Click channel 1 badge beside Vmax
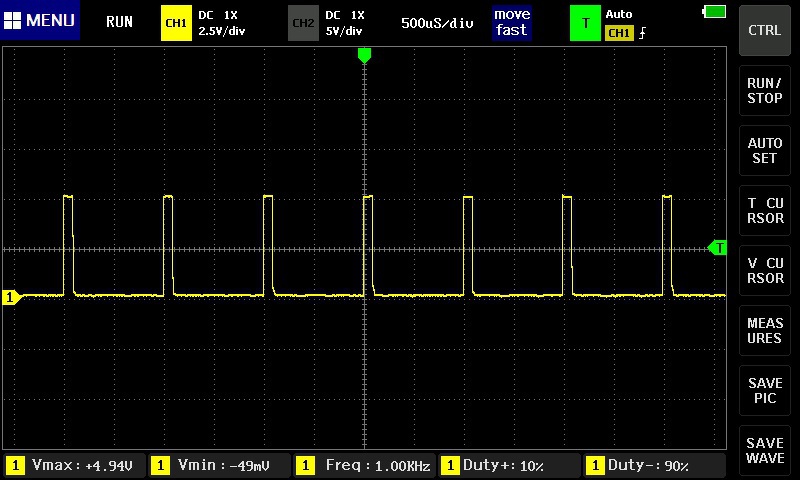This screenshot has width=800, height=480. click(15, 465)
